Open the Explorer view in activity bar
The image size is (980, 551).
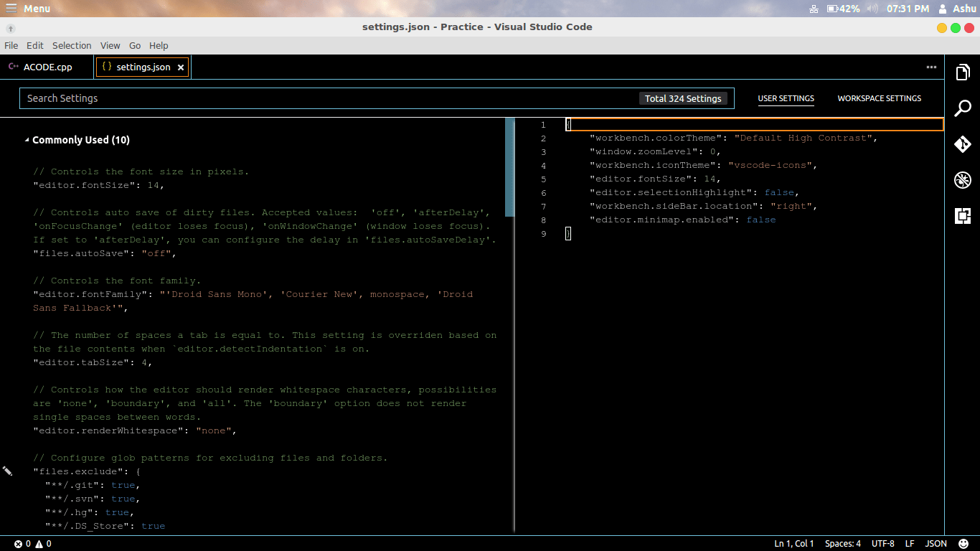click(963, 72)
